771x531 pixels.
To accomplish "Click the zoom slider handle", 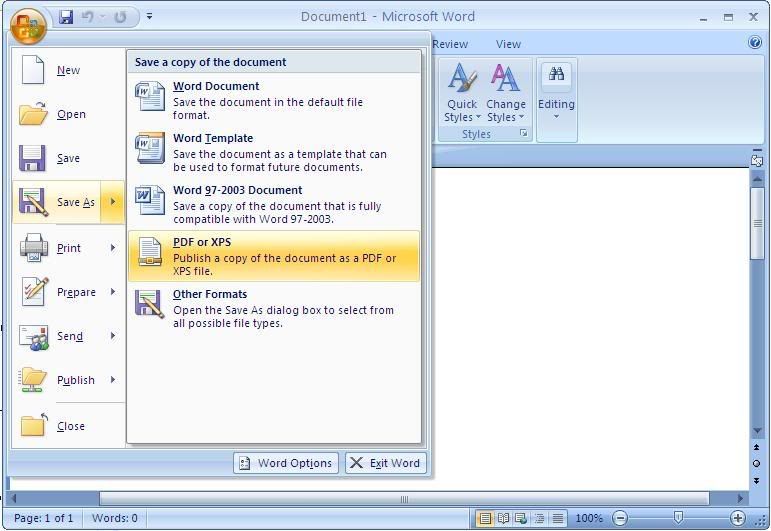I will [679, 517].
